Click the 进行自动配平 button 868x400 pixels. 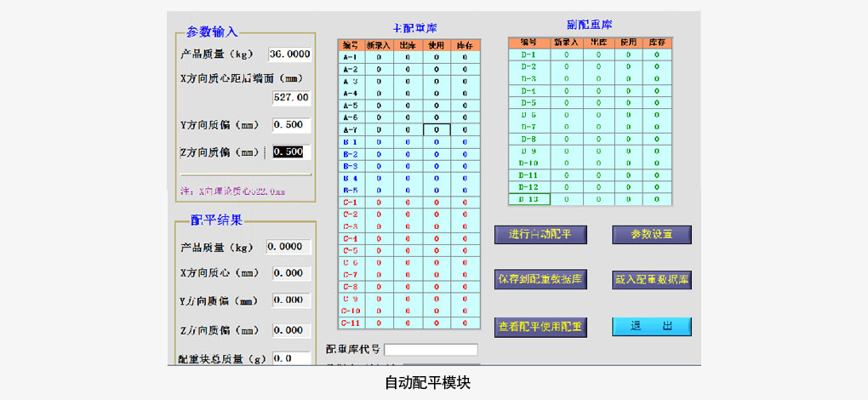(540, 235)
